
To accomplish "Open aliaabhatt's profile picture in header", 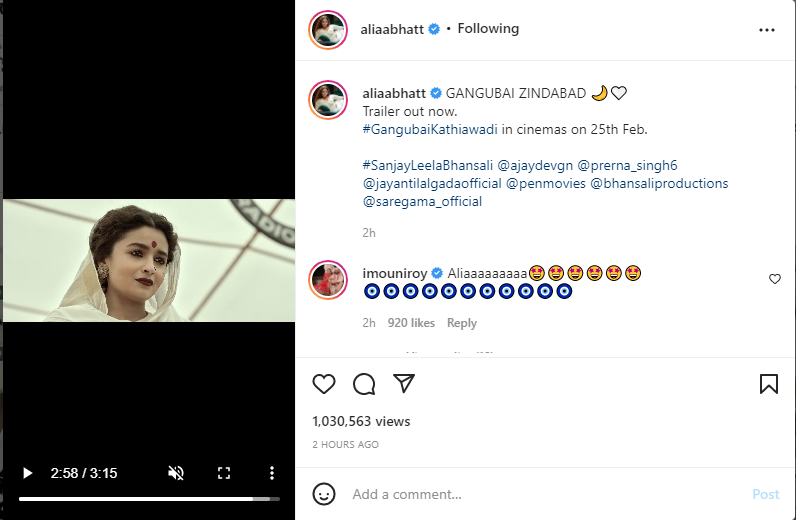I will point(328,30).
